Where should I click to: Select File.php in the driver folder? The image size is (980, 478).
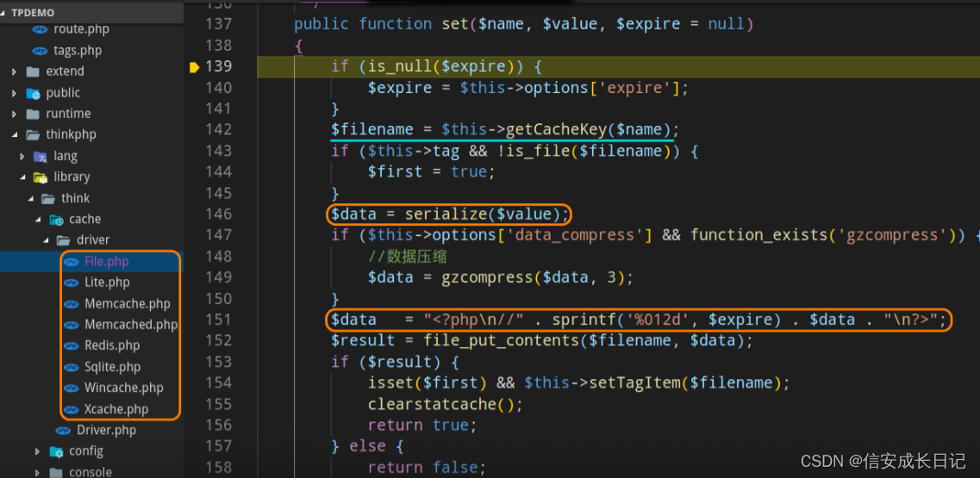[106, 261]
